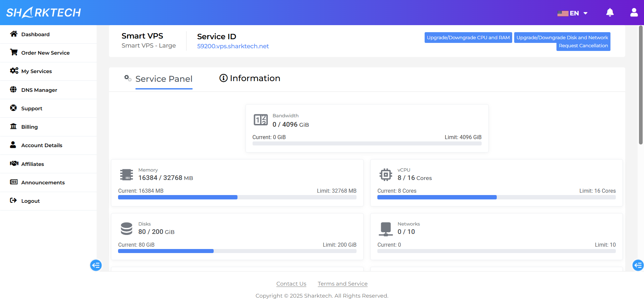This screenshot has height=308, width=644.
Task: Open 59200.vps.sharktech.net service link
Action: pyautogui.click(x=233, y=46)
